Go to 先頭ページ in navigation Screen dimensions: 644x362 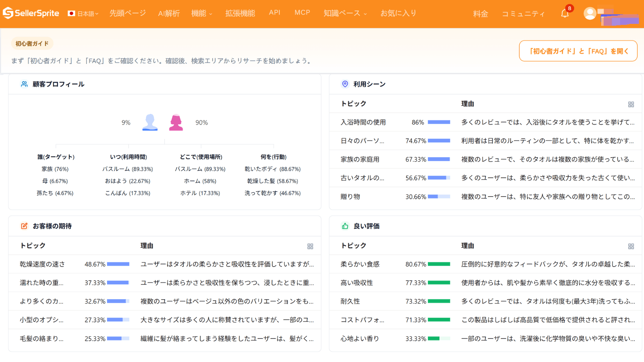click(127, 13)
